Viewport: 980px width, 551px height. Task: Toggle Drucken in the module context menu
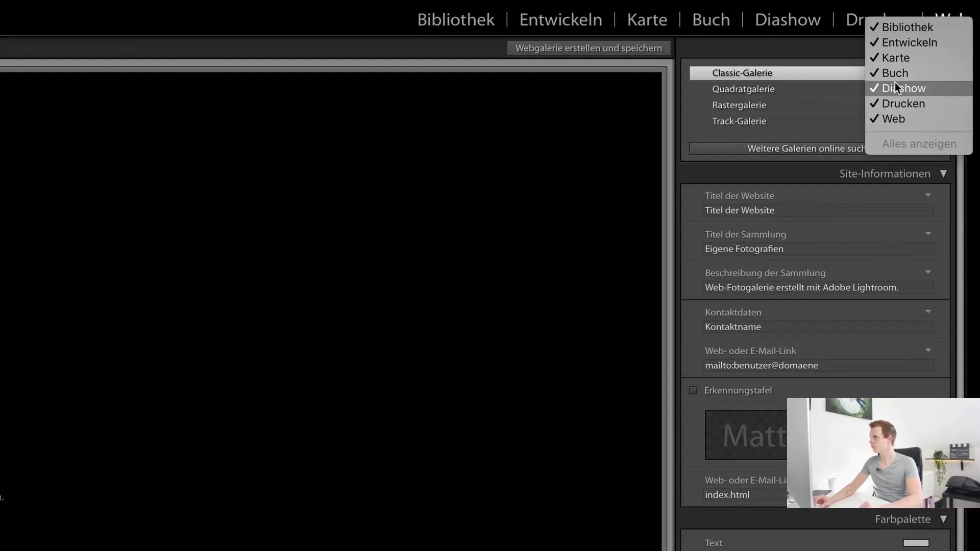pyautogui.click(x=918, y=104)
